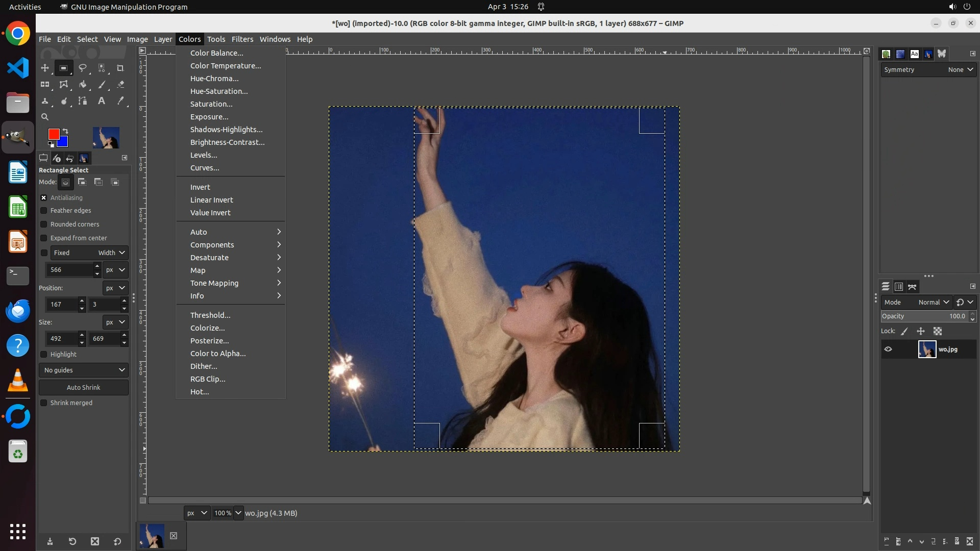Enable Feather edges option
980x551 pixels.
(x=44, y=211)
